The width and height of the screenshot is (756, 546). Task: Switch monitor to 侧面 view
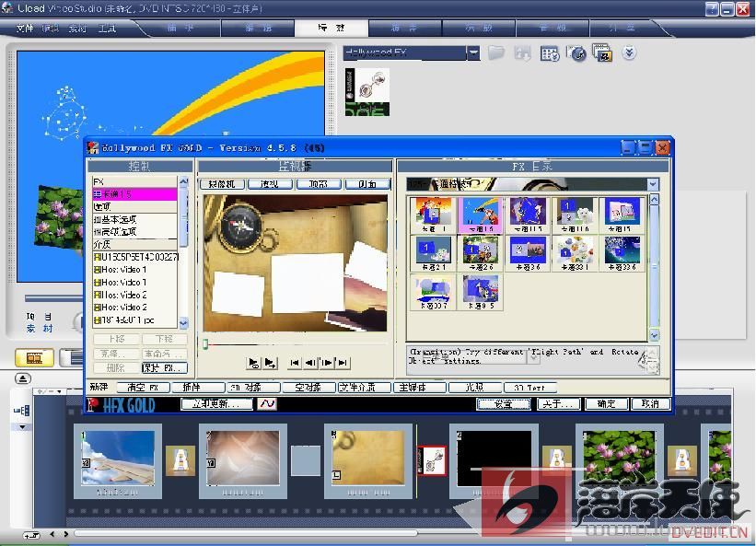(367, 184)
